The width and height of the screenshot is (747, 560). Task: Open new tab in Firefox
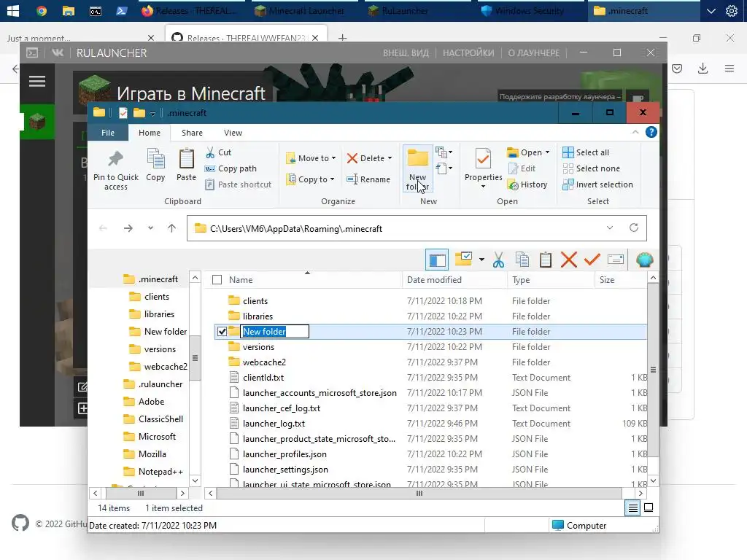(x=343, y=38)
